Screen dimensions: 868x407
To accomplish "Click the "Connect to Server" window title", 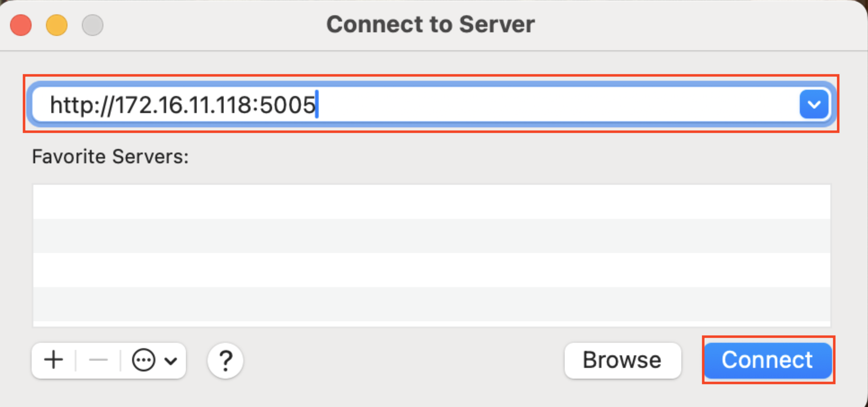I will point(430,24).
